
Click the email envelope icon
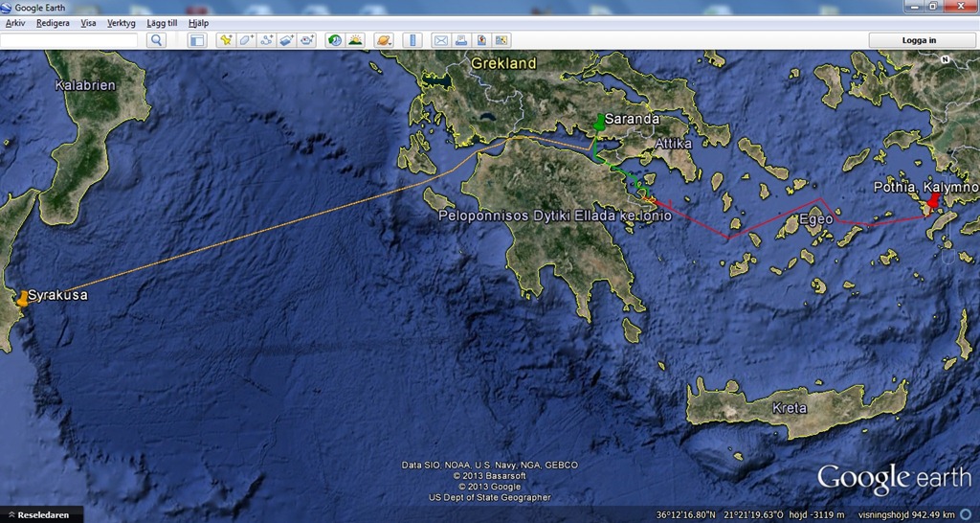(441, 40)
